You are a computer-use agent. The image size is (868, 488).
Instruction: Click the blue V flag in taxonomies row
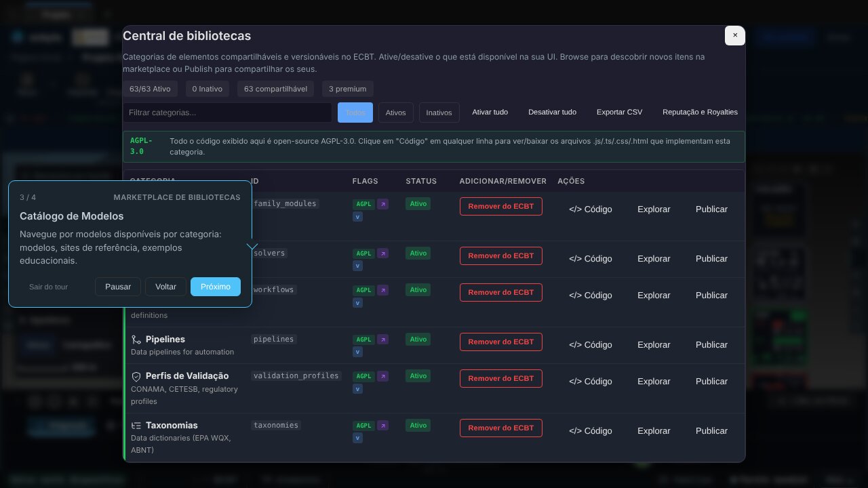point(357,439)
